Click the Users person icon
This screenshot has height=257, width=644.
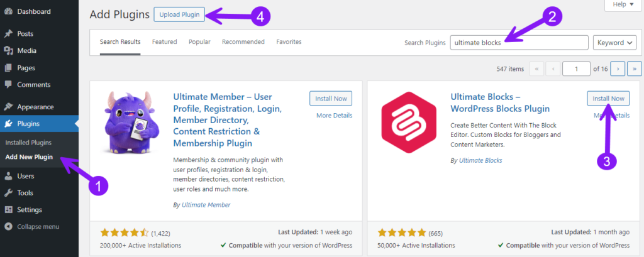pyautogui.click(x=8, y=176)
